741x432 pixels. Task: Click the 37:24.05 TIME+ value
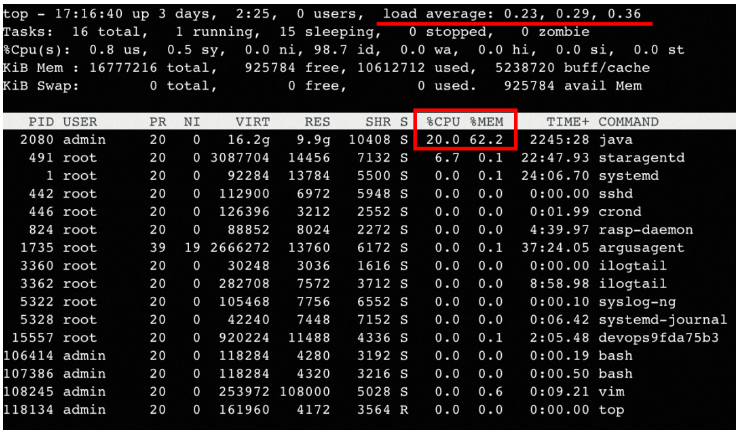click(555, 248)
